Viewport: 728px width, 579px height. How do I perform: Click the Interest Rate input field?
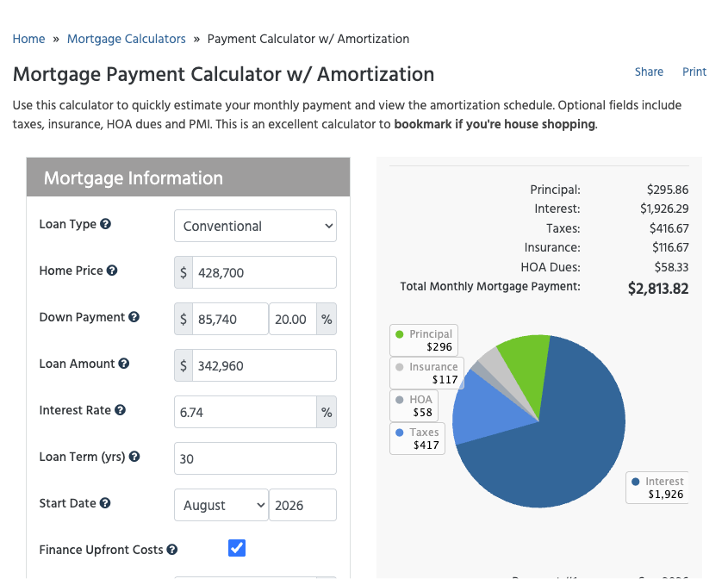tap(246, 412)
